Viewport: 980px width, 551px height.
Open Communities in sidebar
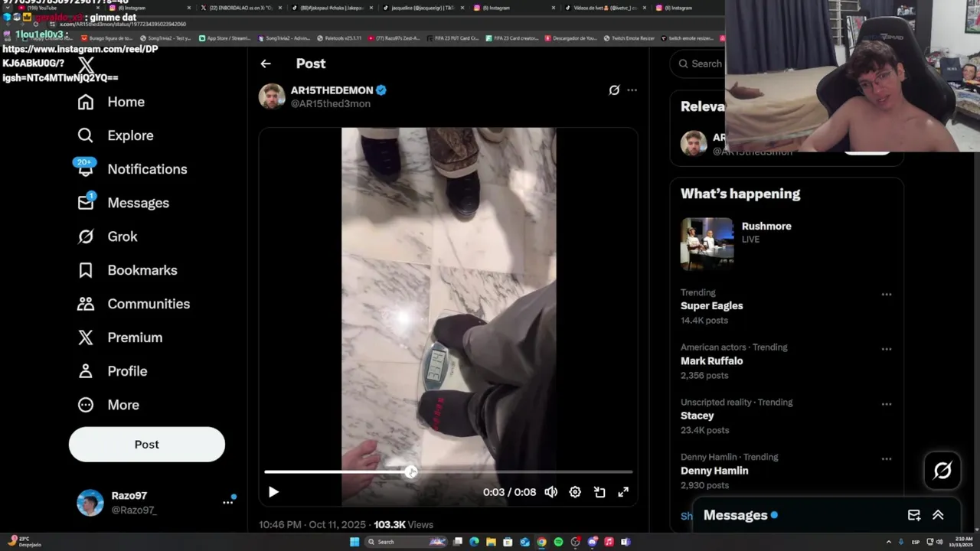pyautogui.click(x=133, y=304)
